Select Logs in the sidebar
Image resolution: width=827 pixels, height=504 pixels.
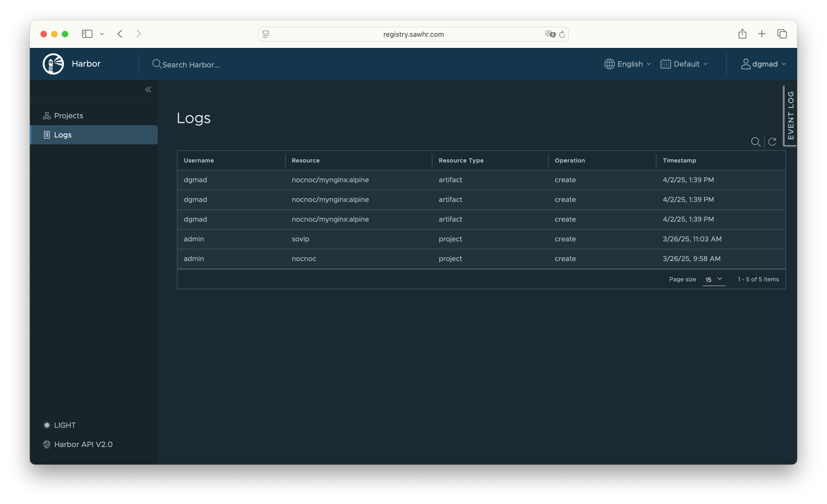click(94, 135)
